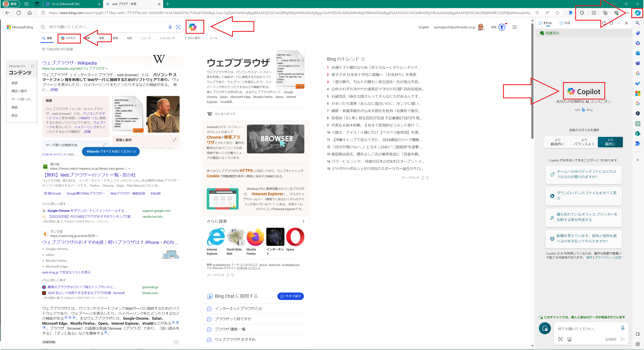The image size is (644, 350).
Task: Click the screenshot scissors icon in Copilot input
Action: (x=570, y=339)
